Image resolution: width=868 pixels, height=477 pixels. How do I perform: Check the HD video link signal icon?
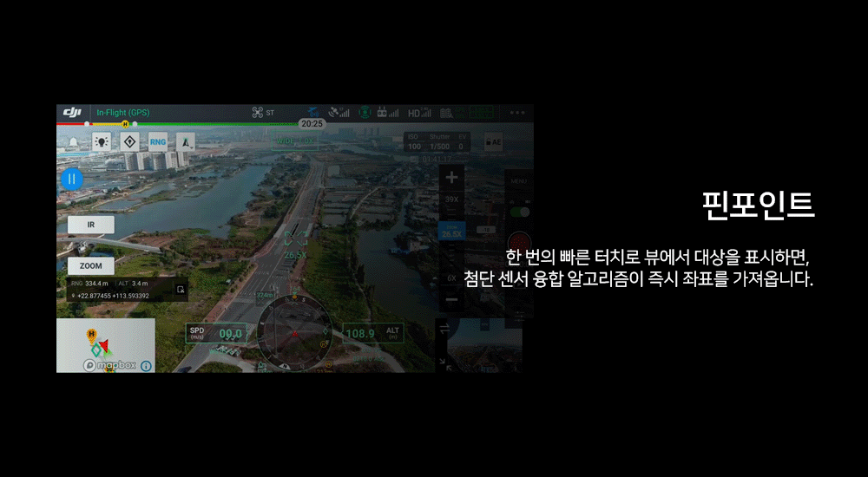419,113
